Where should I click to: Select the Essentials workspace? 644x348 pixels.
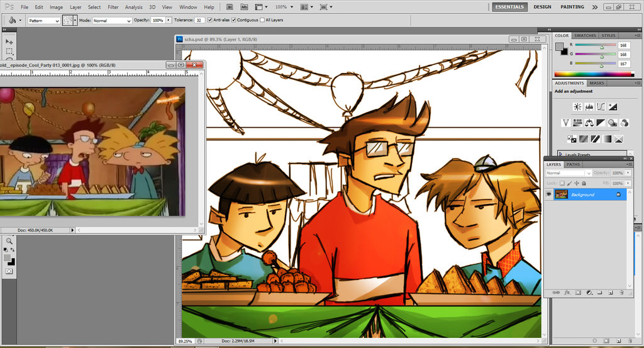509,7
